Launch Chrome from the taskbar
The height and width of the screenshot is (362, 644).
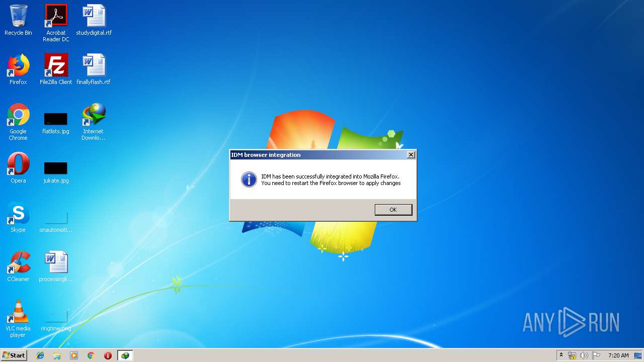[91, 355]
